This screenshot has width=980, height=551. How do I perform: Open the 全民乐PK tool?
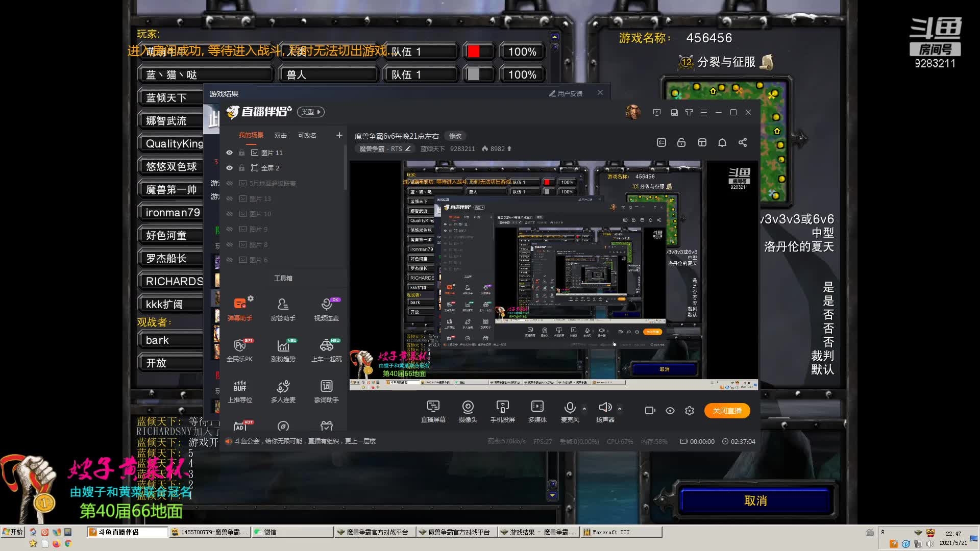(x=239, y=350)
